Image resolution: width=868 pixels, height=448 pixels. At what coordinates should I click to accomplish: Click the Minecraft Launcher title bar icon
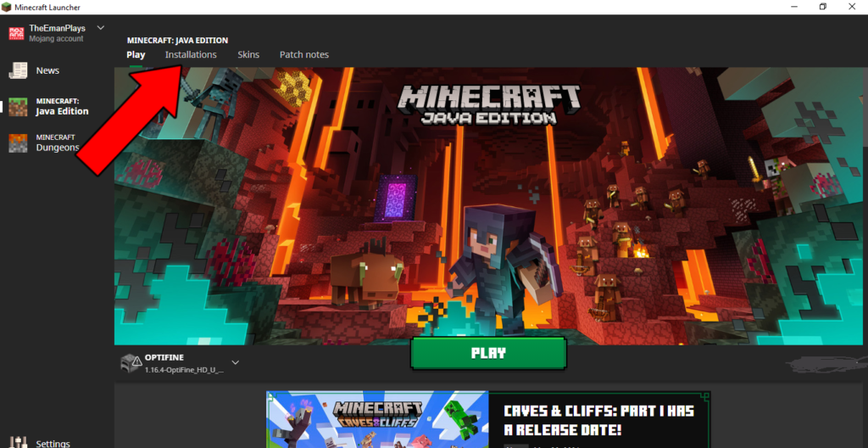pyautogui.click(x=7, y=7)
